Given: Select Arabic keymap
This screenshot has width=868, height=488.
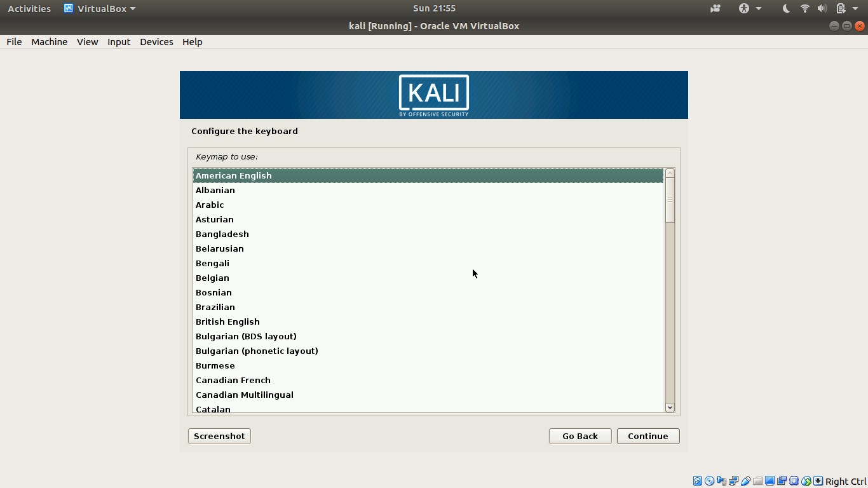Looking at the screenshot, I should [x=428, y=205].
